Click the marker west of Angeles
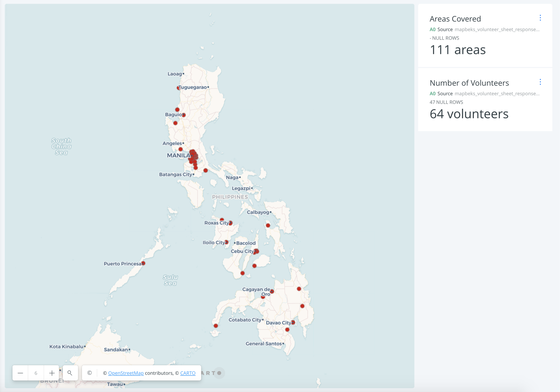The width and height of the screenshot is (560, 392). 180,149
